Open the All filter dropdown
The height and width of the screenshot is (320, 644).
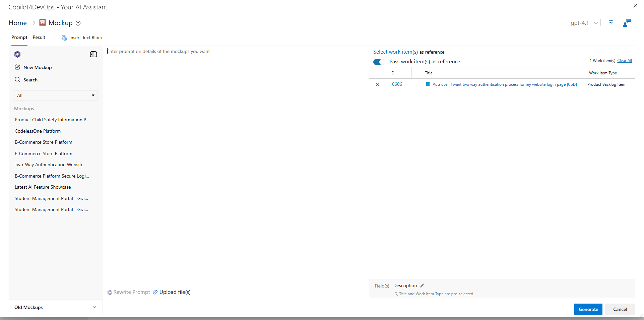[56, 95]
